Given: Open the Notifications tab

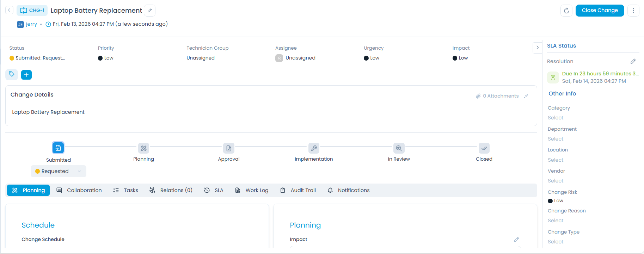Looking at the screenshot, I should click(x=349, y=190).
